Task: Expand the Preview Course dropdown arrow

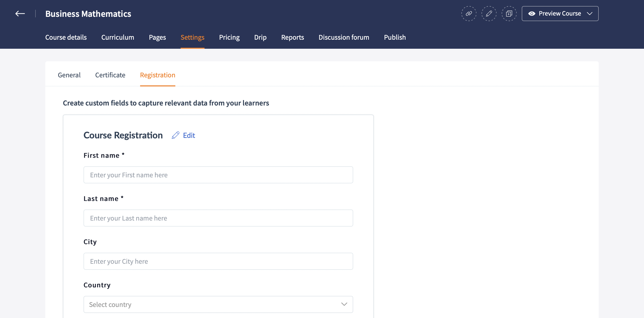Action: point(590,14)
